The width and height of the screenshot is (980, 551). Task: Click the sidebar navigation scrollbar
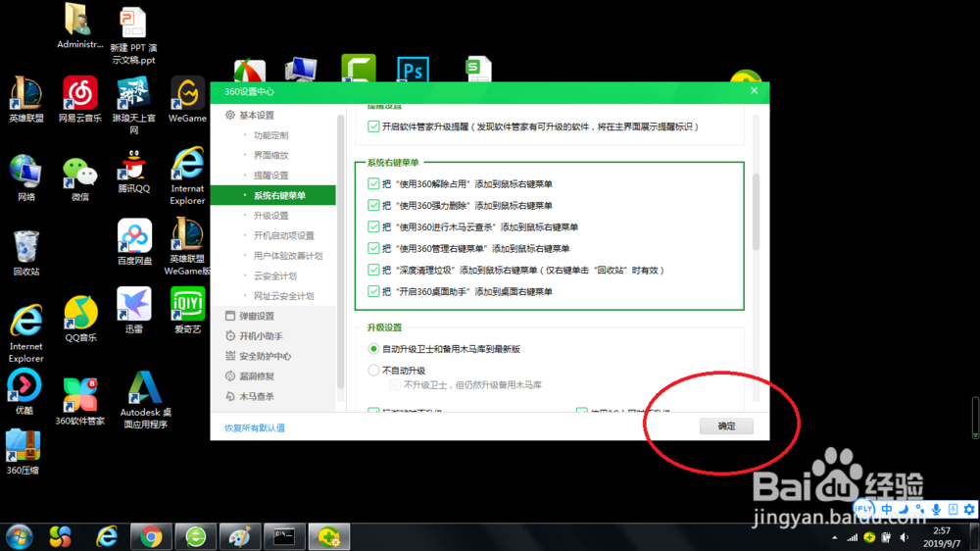341,252
